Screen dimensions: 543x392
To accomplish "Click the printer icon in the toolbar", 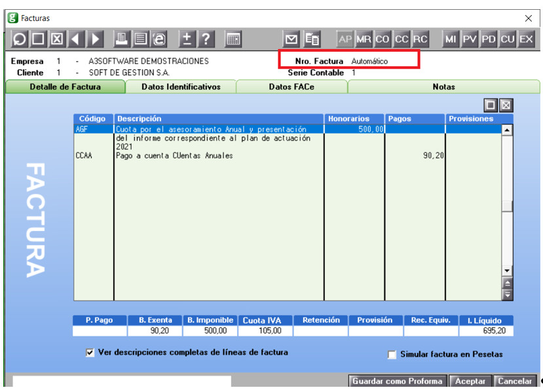I will point(122,39).
